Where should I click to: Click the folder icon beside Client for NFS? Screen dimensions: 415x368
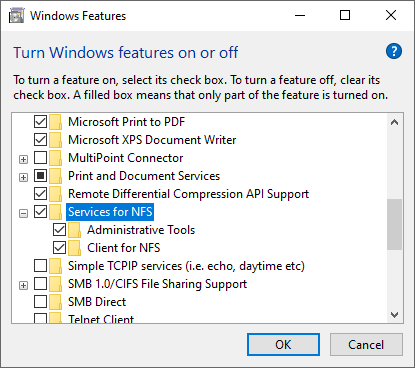[74, 248]
